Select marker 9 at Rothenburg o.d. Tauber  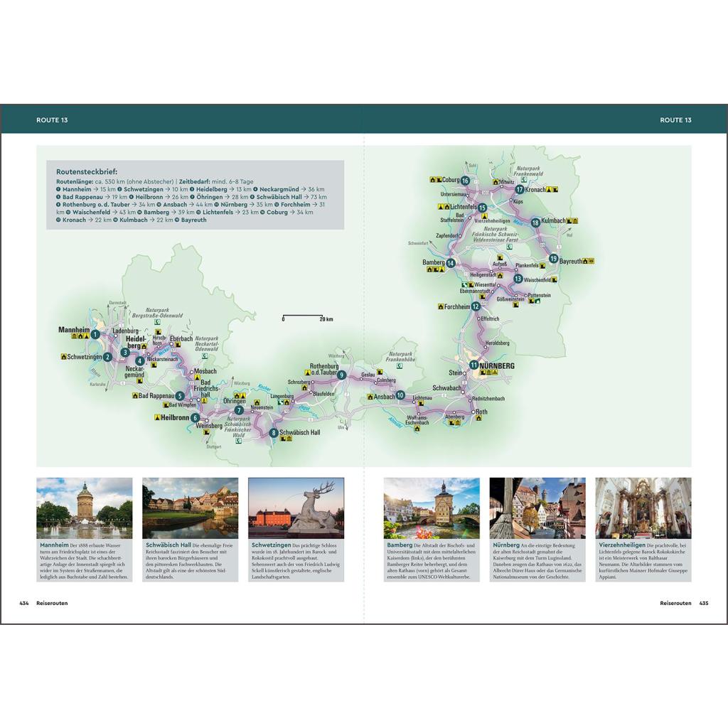pos(341,375)
